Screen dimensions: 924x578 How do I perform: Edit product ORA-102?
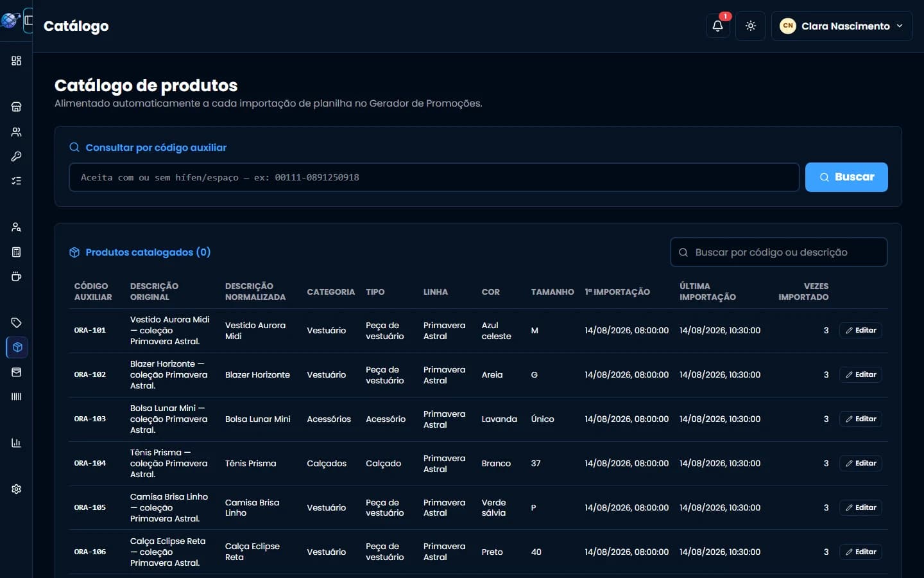tap(860, 374)
